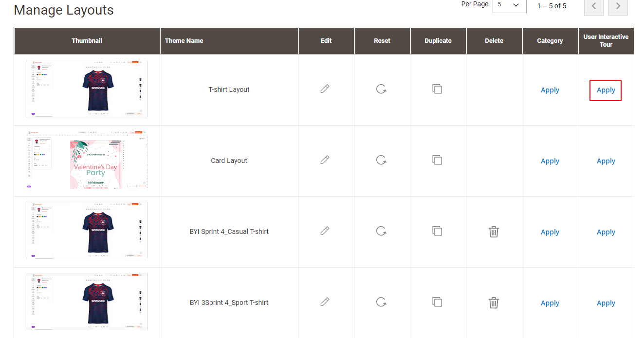Screen dimensions: 644x338
Task: Reset the BYI 3Sprint 4_Sport T-shirt layout
Action: (x=382, y=302)
